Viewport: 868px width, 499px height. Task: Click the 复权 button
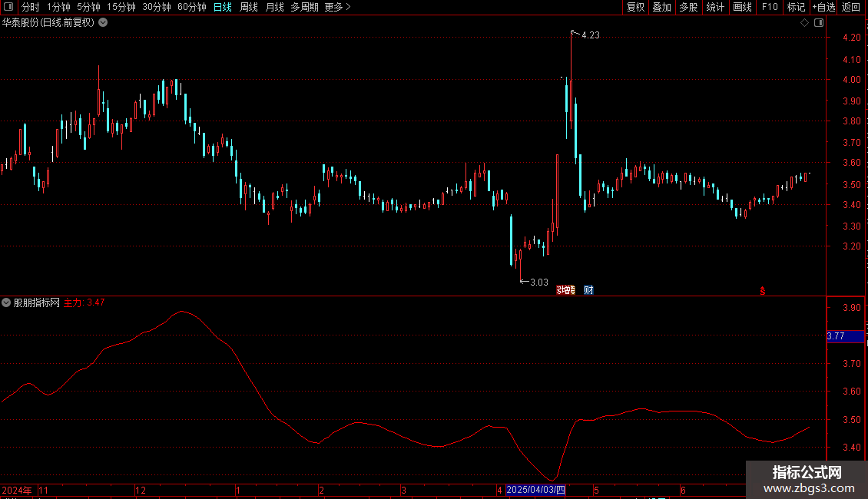635,7
